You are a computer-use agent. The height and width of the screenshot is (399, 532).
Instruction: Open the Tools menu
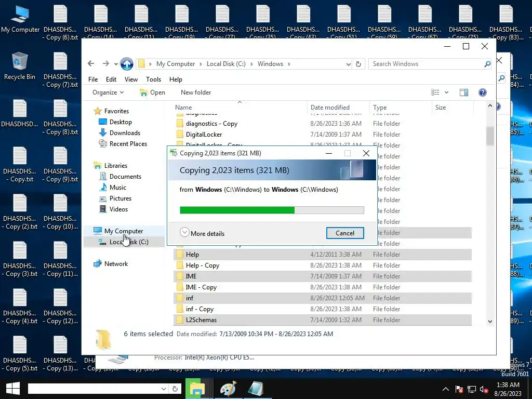[x=153, y=79]
